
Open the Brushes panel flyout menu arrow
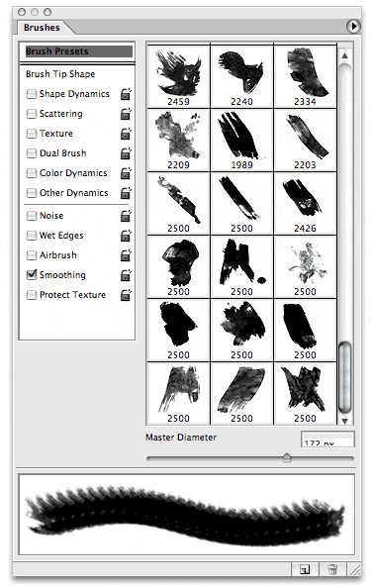pyautogui.click(x=353, y=27)
